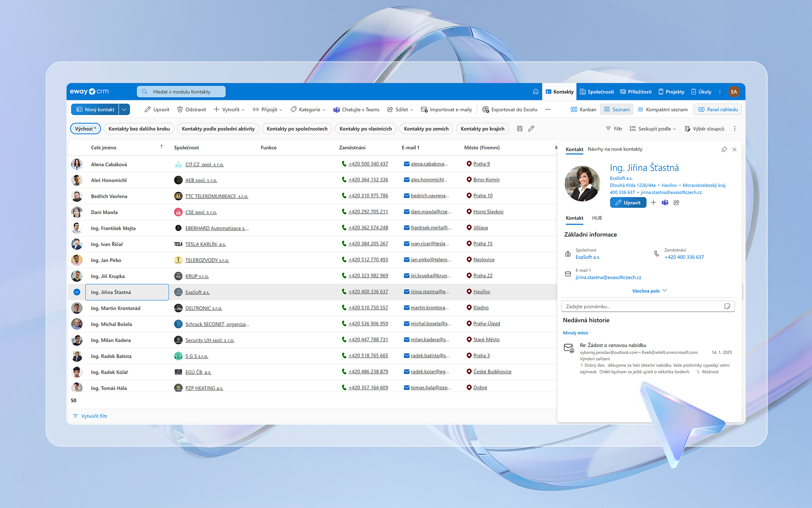Viewport: 812px width, 508px height.
Task: Open Úkoly module tab
Action: [x=701, y=91]
